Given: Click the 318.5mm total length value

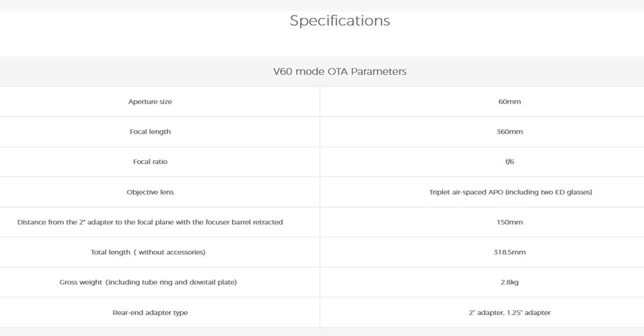Looking at the screenshot, I should pyautogui.click(x=509, y=252).
